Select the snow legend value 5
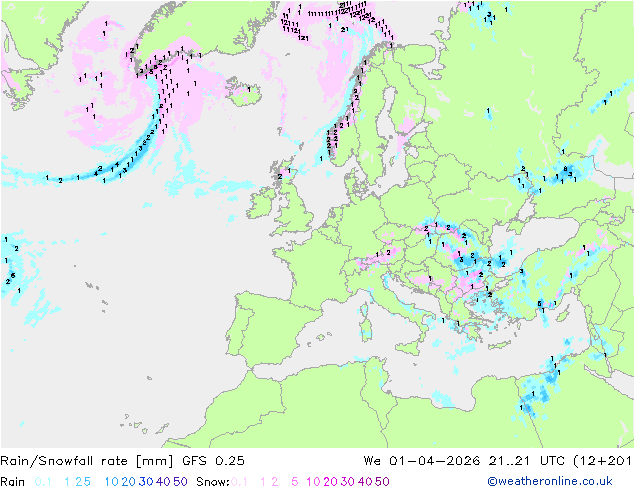Image resolution: width=634 pixels, height=490 pixels. (295, 482)
